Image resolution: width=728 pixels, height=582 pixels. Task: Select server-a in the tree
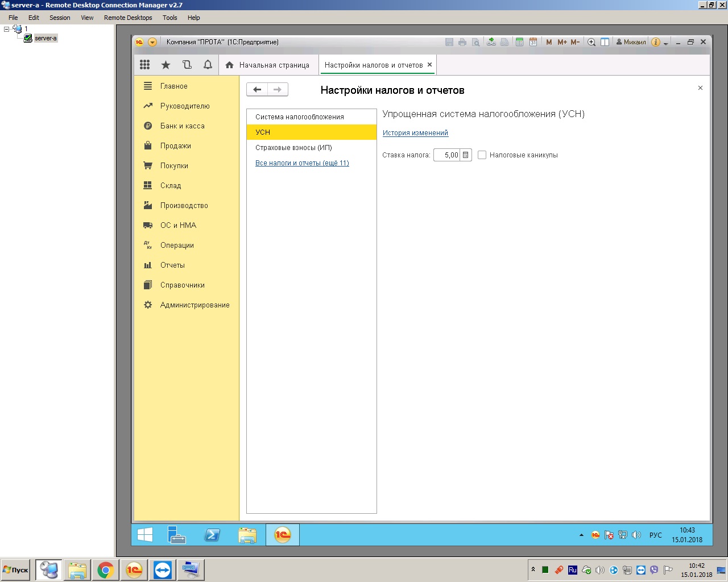click(x=45, y=38)
